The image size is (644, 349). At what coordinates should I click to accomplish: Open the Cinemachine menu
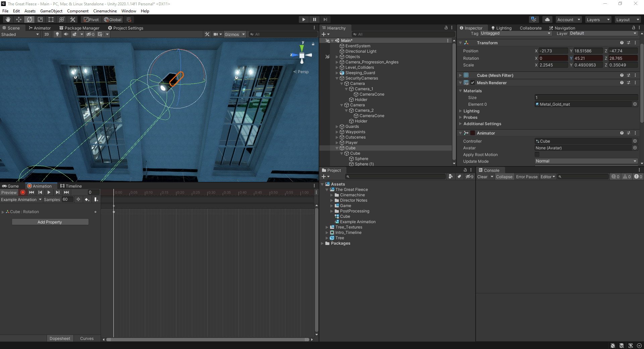coord(105,11)
